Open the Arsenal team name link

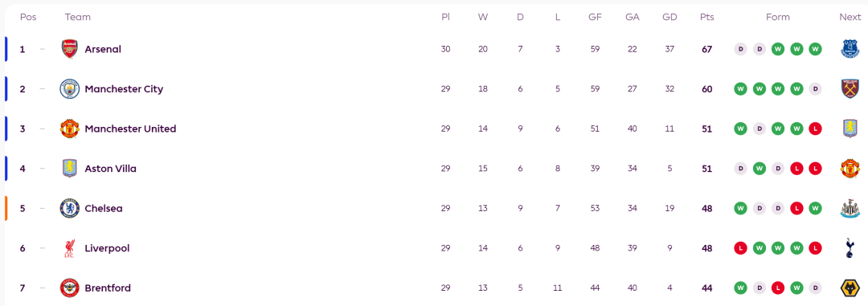point(103,49)
